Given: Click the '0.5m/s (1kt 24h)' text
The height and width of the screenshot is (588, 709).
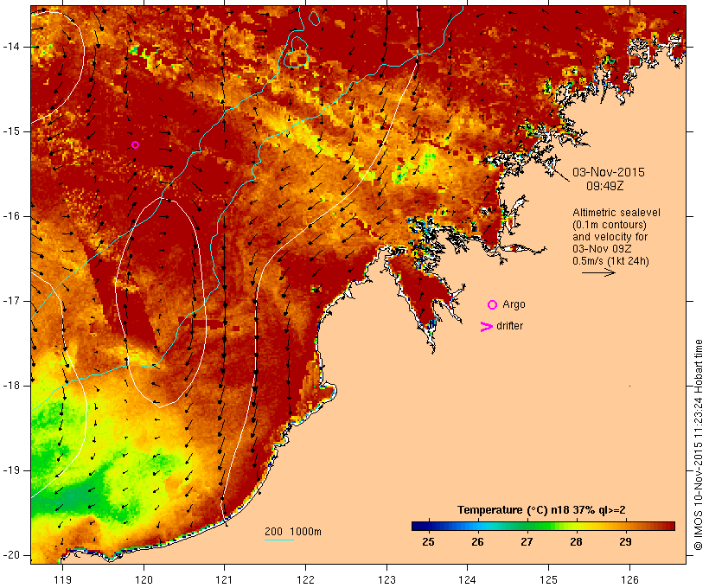Looking at the screenshot, I should pos(611,261).
